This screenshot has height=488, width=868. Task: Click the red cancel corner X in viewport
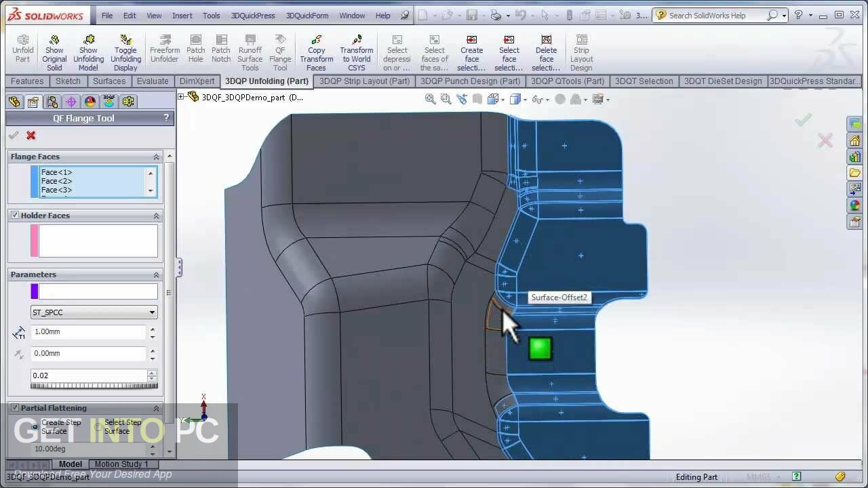(x=825, y=141)
